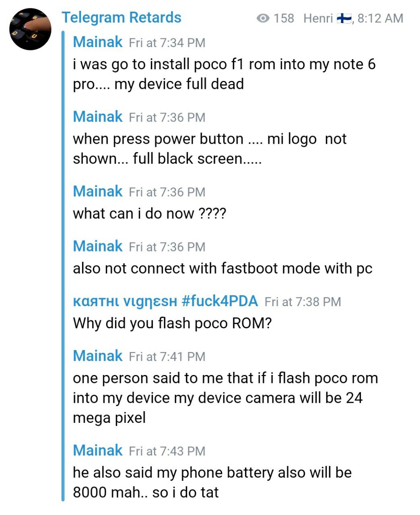Select the Fri at 7:34 PM timestamp
Screen dimensions: 420x515
click(167, 43)
